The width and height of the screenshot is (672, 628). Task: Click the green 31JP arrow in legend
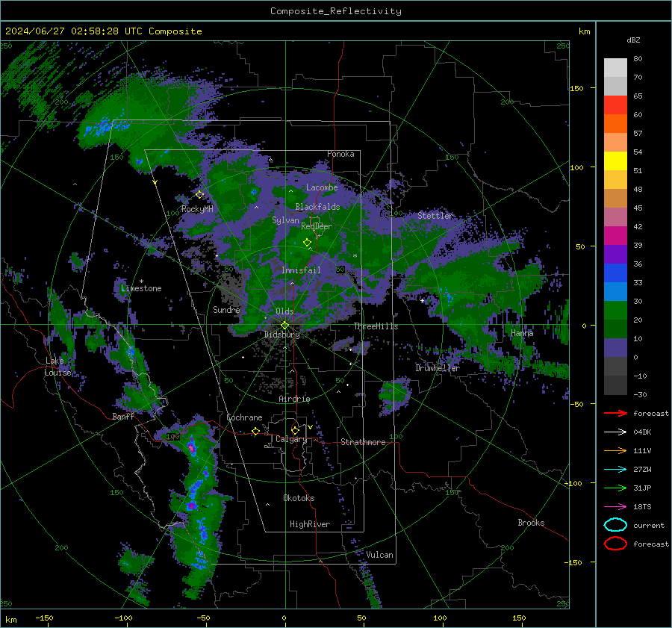tap(615, 488)
